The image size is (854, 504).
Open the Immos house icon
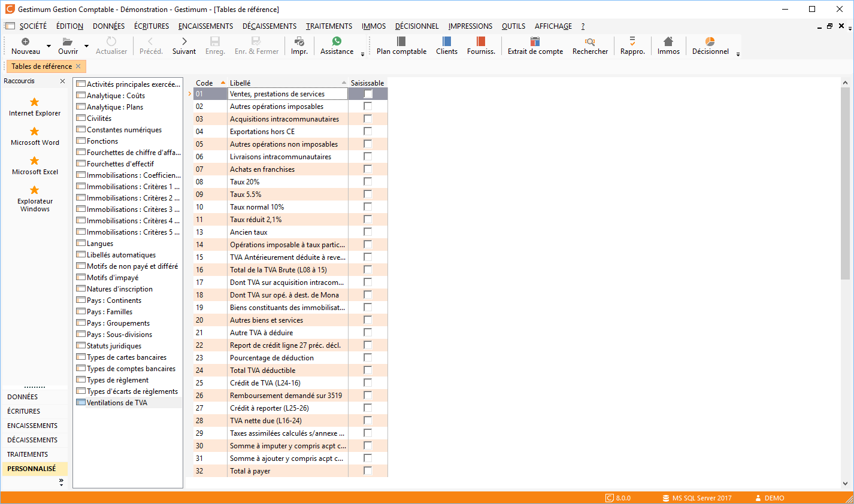pos(668,41)
